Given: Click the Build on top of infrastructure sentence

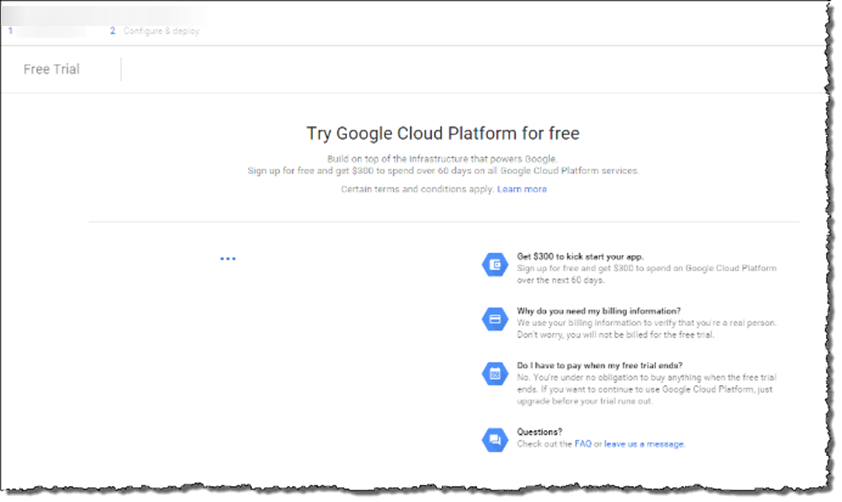Looking at the screenshot, I should [x=443, y=160].
